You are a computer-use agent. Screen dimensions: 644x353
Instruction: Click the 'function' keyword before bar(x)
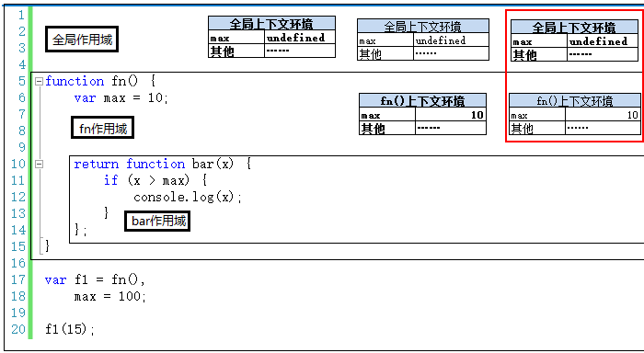[x=155, y=165]
